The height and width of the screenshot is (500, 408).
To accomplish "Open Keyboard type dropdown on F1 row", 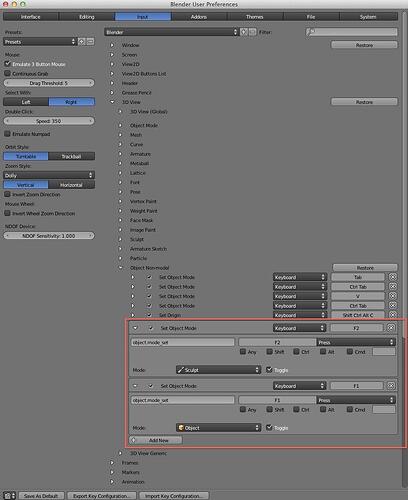I will pos(299,386).
